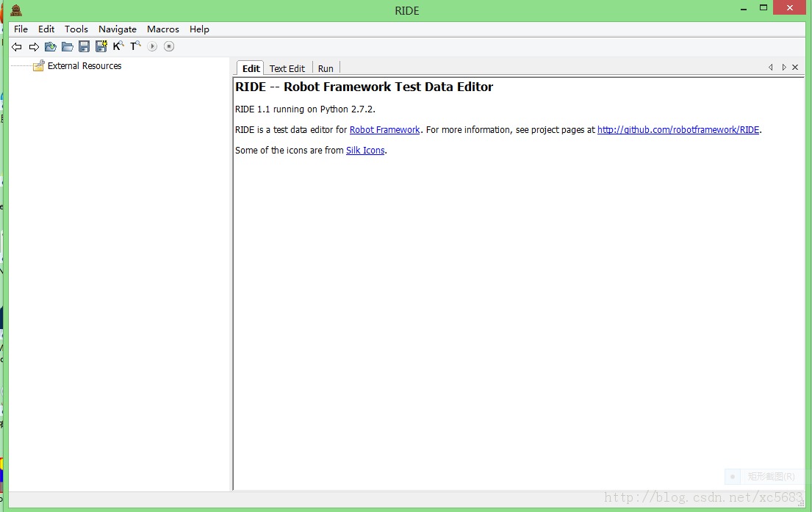Save the current file with Save icon
Image resolution: width=812 pixels, height=512 pixels.
point(84,47)
